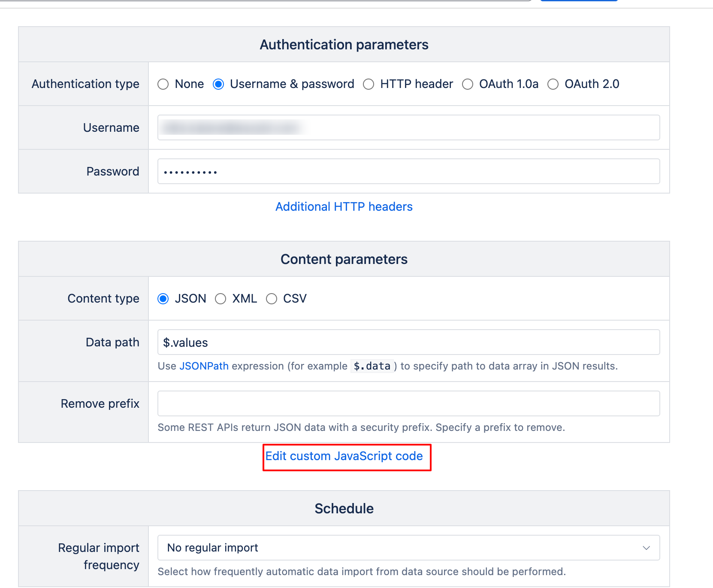Screen dimensions: 713x588
Task: Select the None authentication radio button
Action: (163, 84)
